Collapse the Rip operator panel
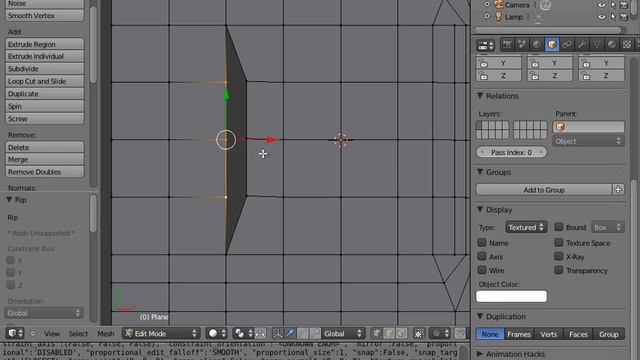The height and width of the screenshot is (360, 640). click(x=9, y=200)
